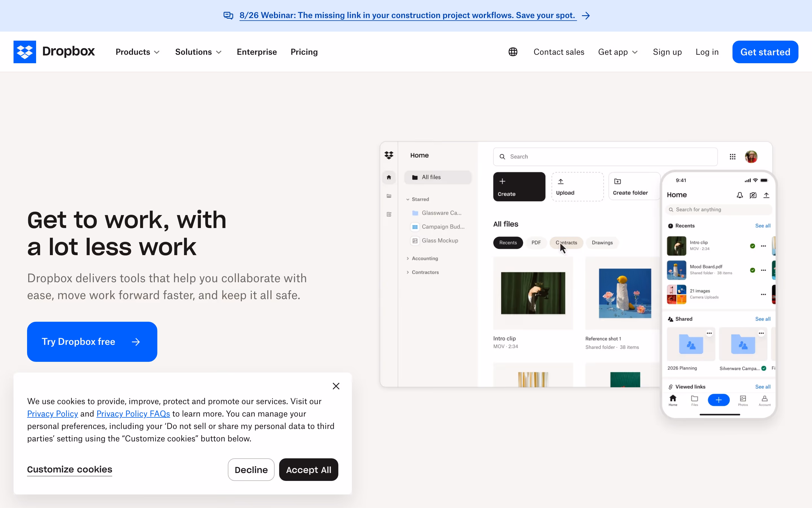Image resolution: width=812 pixels, height=508 pixels.
Task: Click Contact sales link
Action: (x=559, y=52)
